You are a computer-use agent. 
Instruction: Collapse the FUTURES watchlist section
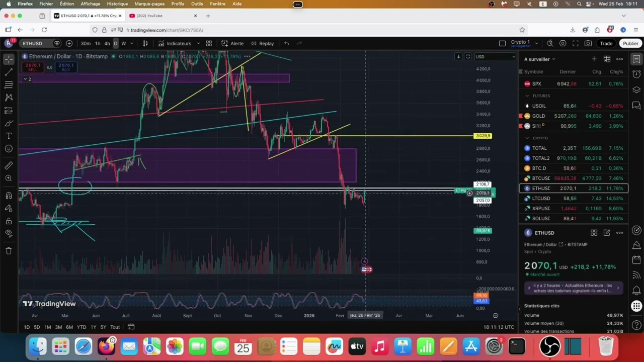pos(527,96)
